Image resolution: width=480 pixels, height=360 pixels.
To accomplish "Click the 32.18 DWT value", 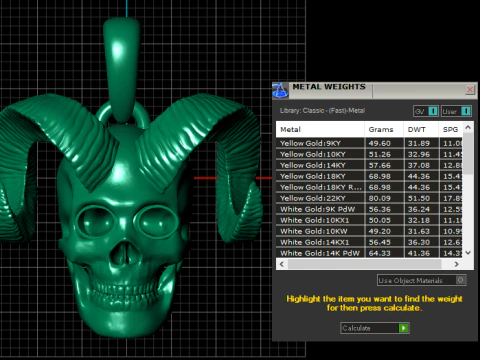I will click(419, 220).
